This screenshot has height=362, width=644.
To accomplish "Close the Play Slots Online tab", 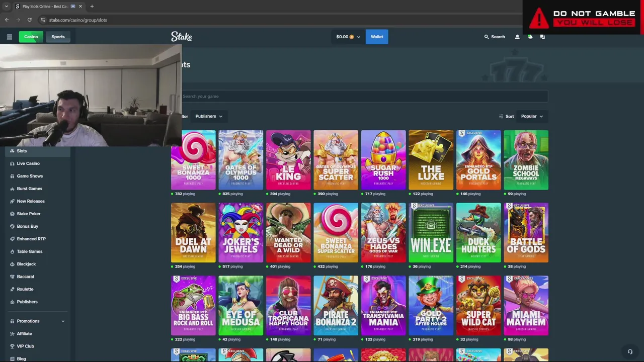I will tap(80, 7).
